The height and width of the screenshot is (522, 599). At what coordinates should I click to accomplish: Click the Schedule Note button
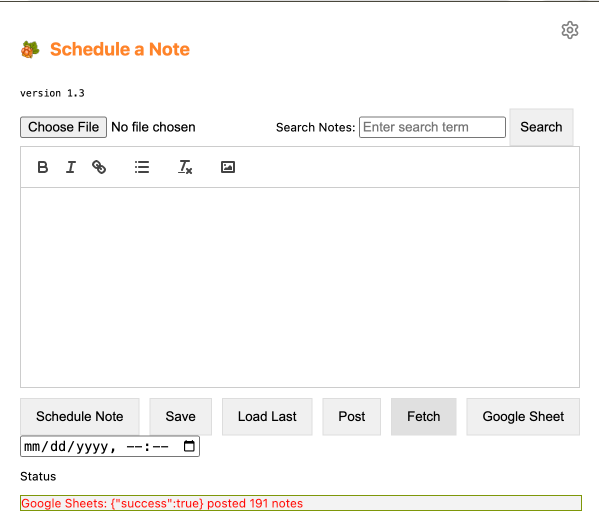(79, 417)
